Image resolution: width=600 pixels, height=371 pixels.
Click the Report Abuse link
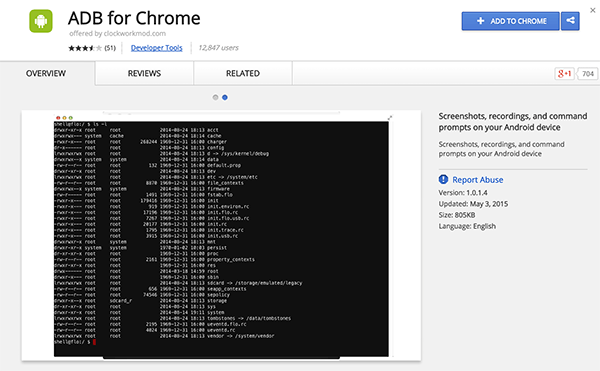click(478, 179)
